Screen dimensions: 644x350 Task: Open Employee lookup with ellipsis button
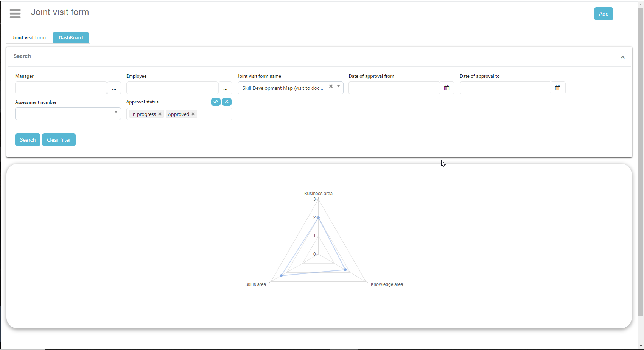(225, 88)
